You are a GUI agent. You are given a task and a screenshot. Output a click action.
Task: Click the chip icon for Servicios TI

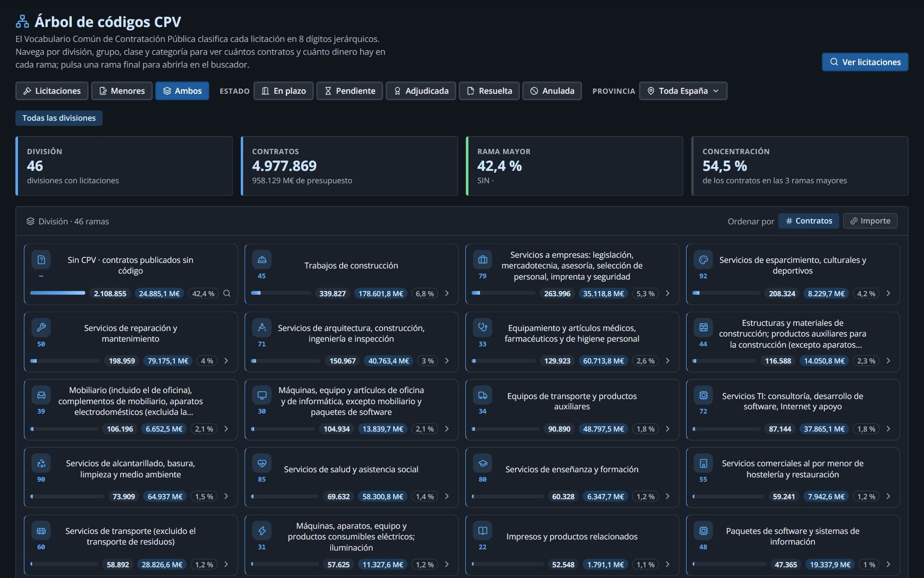(x=703, y=395)
